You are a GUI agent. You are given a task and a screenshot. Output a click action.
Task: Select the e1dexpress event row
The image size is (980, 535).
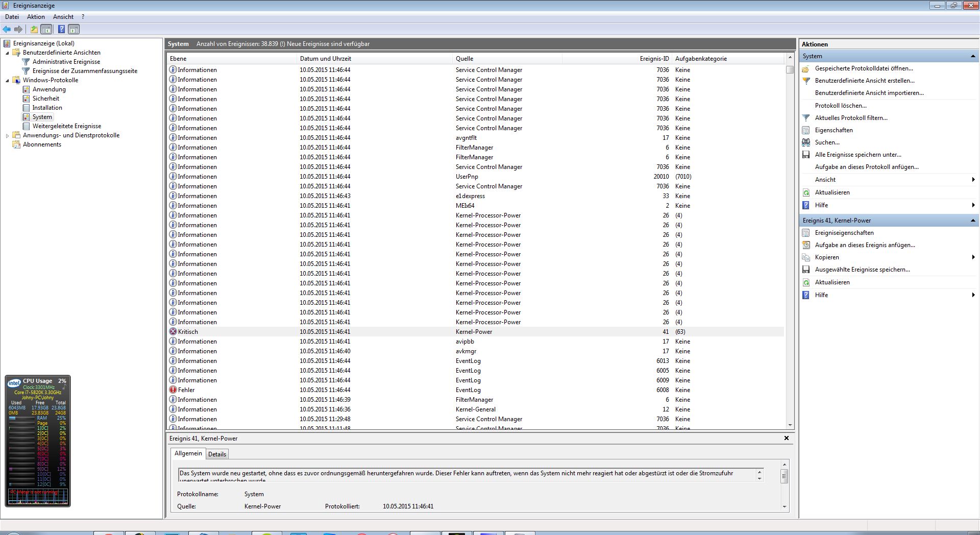click(476, 196)
